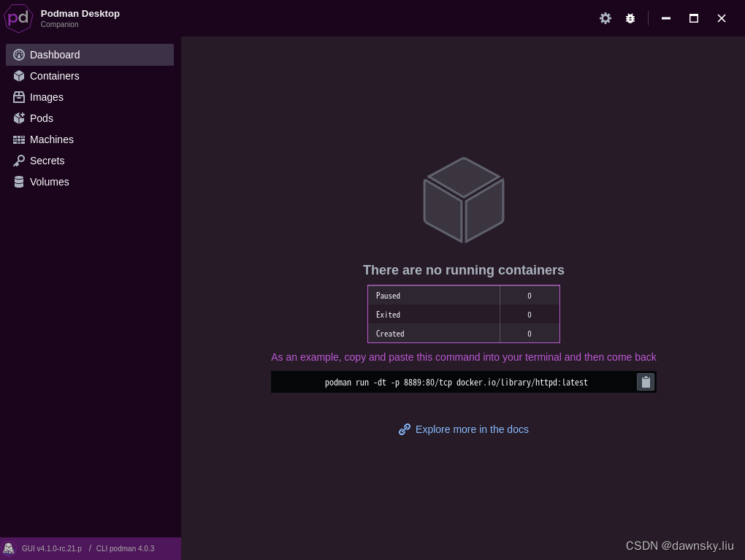Click the bug report icon
Image resolution: width=745 pixels, height=560 pixels.
630,18
